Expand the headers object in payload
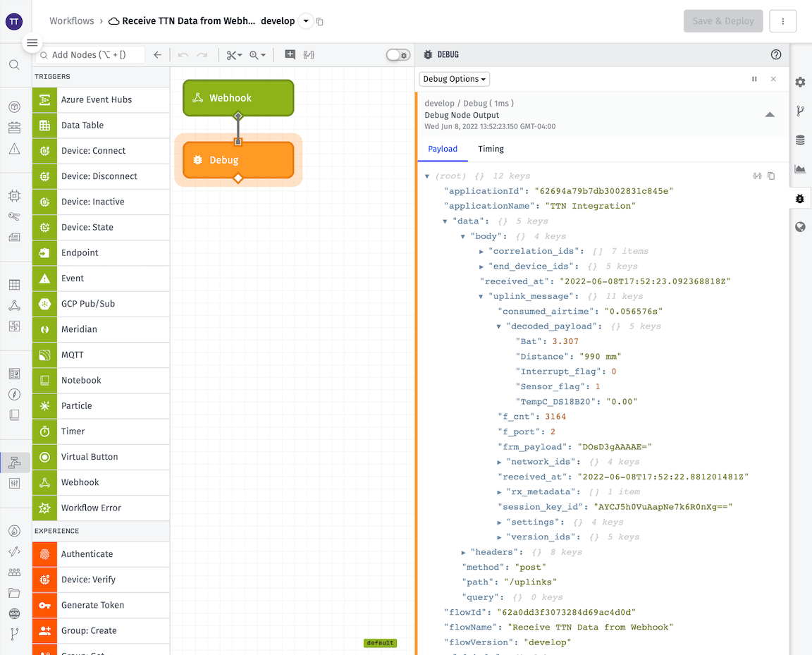812x655 pixels. (464, 552)
